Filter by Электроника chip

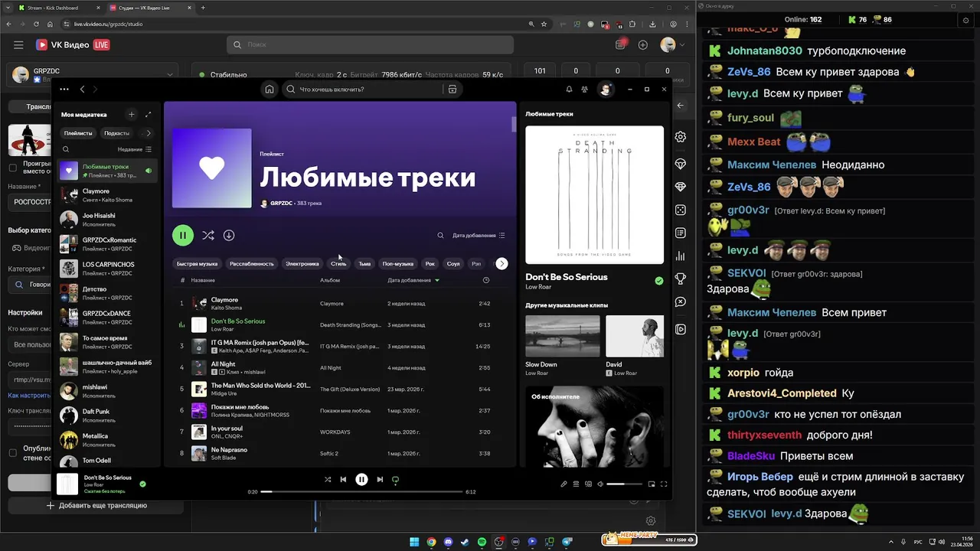click(302, 263)
